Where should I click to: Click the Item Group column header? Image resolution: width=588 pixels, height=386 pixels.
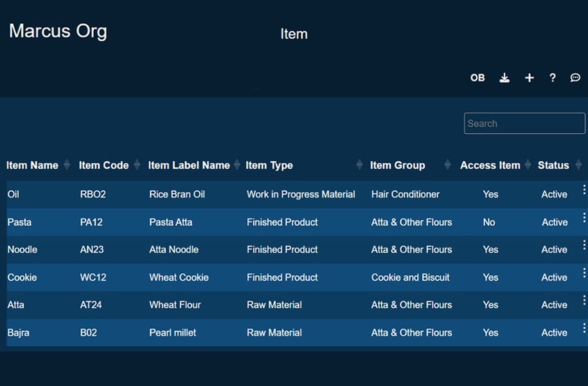(x=398, y=165)
